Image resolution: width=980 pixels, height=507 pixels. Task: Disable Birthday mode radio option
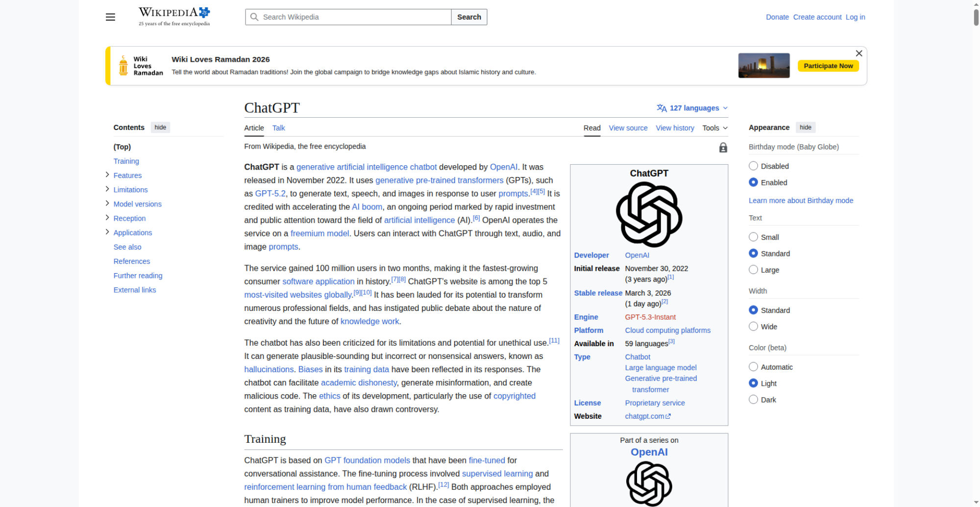point(753,166)
